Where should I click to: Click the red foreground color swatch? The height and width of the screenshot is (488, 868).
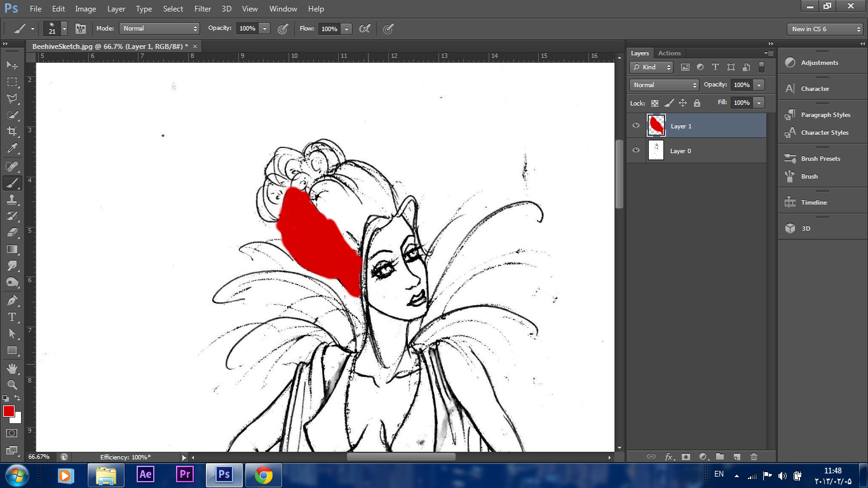[8, 411]
